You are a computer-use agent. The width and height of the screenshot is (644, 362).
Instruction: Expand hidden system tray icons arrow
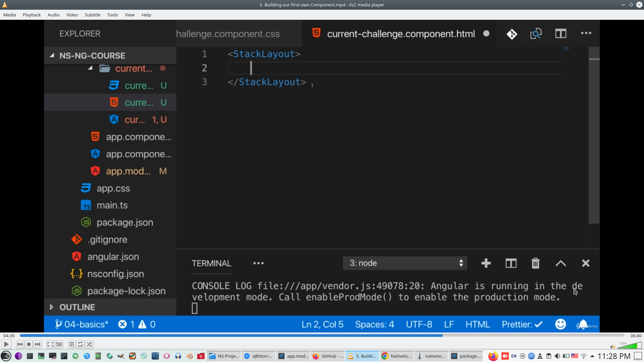[x=592, y=356]
